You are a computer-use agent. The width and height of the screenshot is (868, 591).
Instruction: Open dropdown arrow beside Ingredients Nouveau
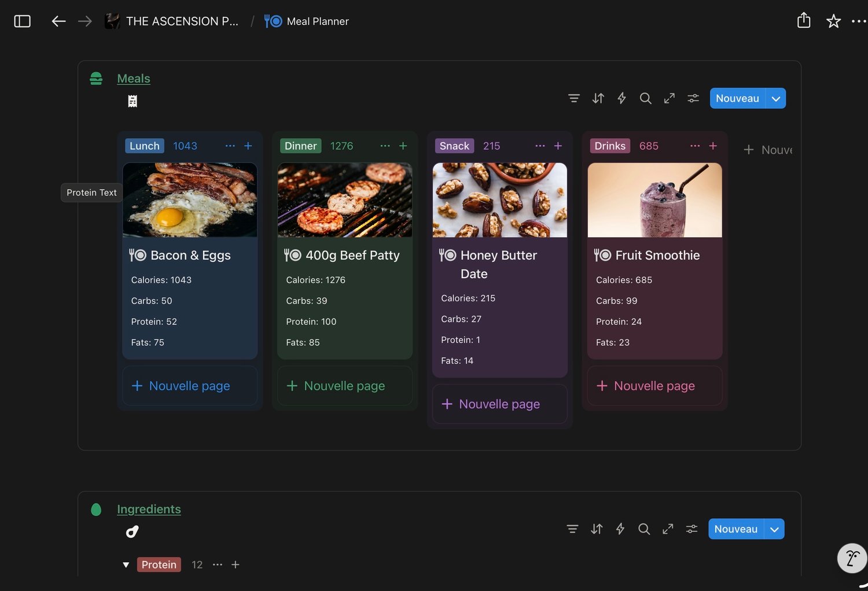tap(774, 529)
